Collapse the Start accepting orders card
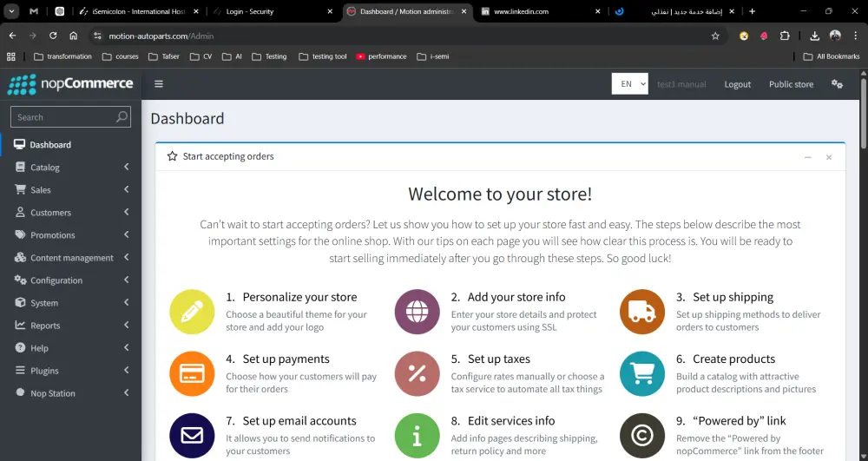 tap(807, 157)
